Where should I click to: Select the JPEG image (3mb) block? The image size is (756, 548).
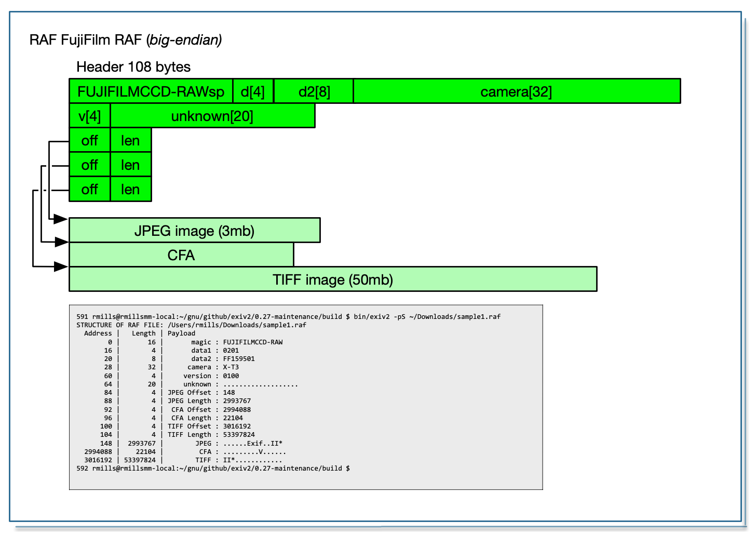coord(194,231)
